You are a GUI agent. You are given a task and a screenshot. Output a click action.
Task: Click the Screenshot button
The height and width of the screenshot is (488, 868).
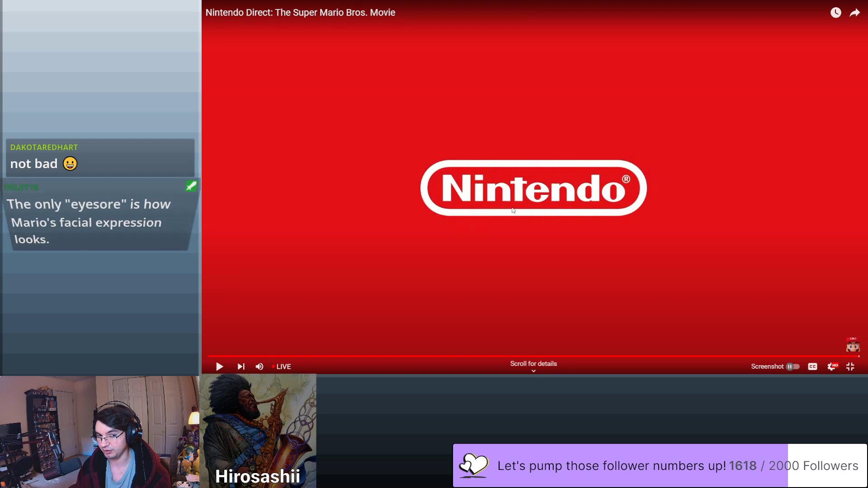767,366
